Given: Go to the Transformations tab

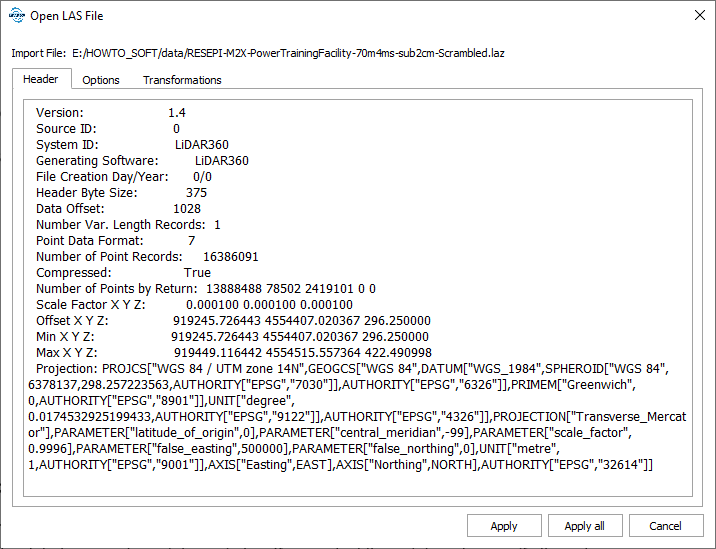Looking at the screenshot, I should coord(182,80).
